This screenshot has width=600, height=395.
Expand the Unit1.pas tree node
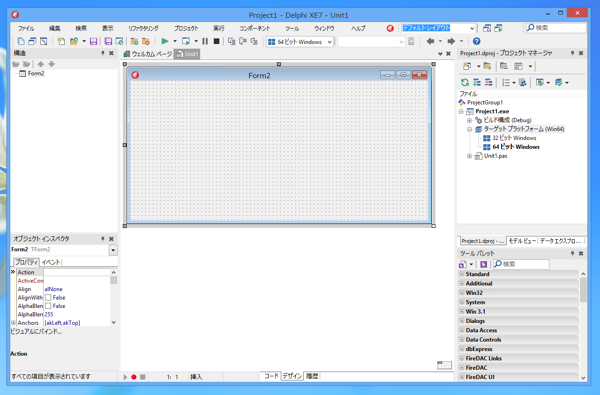coord(469,156)
